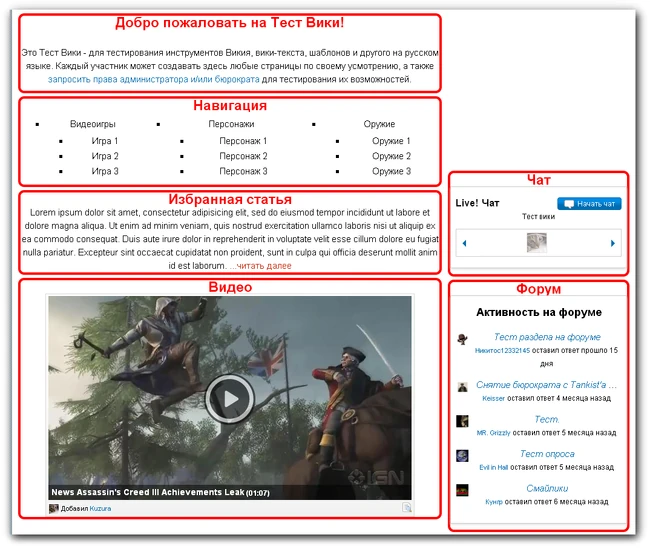Open forum thread Тест.
Screen dimensions: 650x549
pyautogui.click(x=547, y=419)
